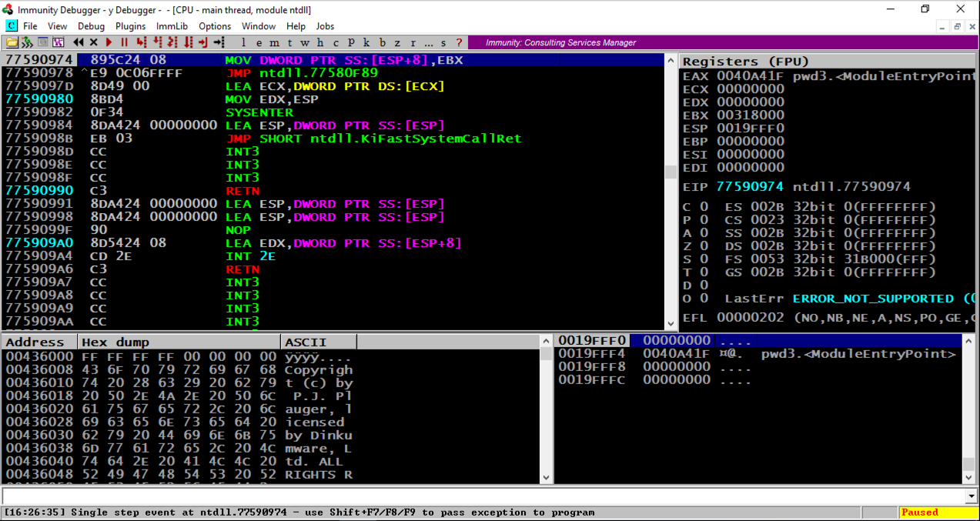Click the Open file folder icon

[12, 42]
